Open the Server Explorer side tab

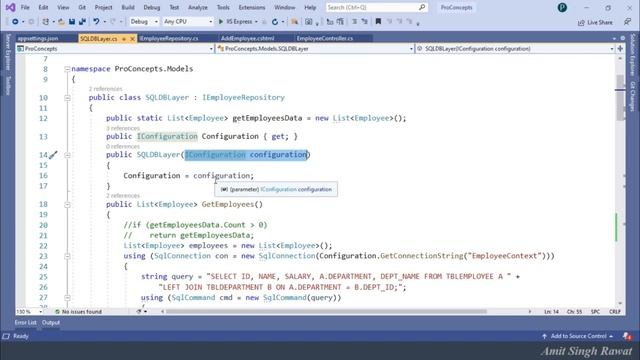coord(7,52)
